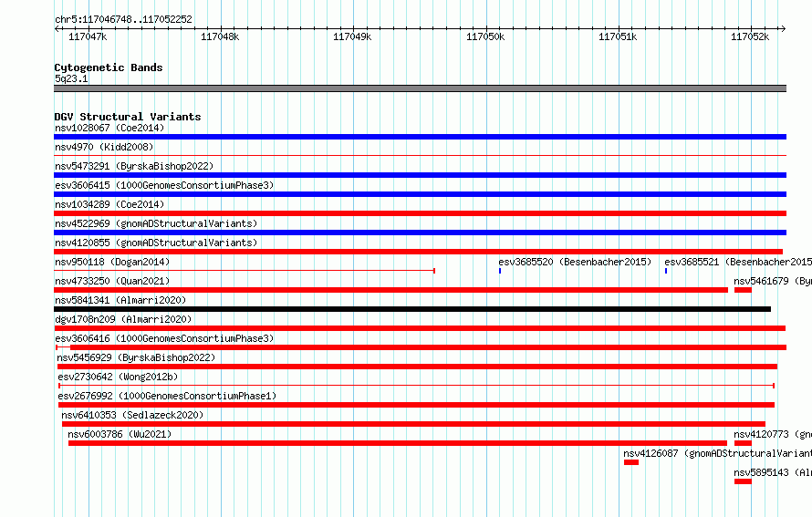The image size is (812, 517).
Task: Open nsv5473291 (ByrskaBishop2022) label
Action: 134,166
